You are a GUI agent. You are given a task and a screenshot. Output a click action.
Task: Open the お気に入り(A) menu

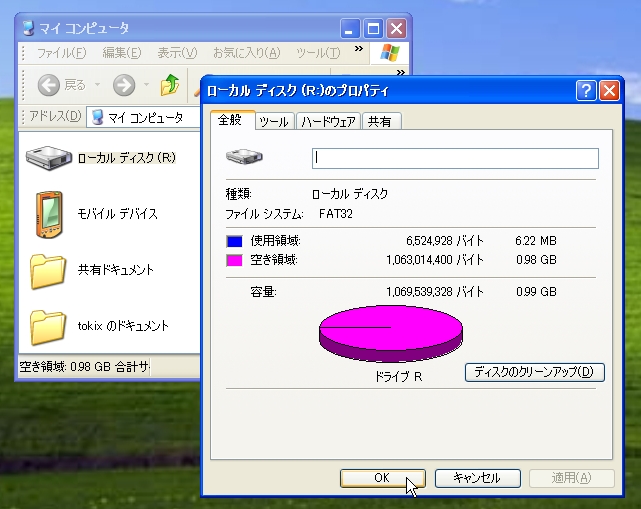click(247, 53)
